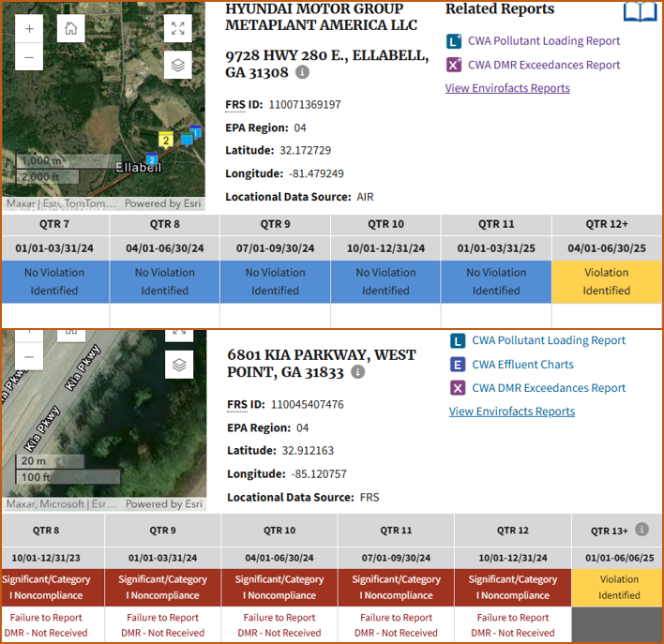This screenshot has width=664, height=644.
Task: Zoom in on the Ellabell map
Action: pyautogui.click(x=29, y=29)
